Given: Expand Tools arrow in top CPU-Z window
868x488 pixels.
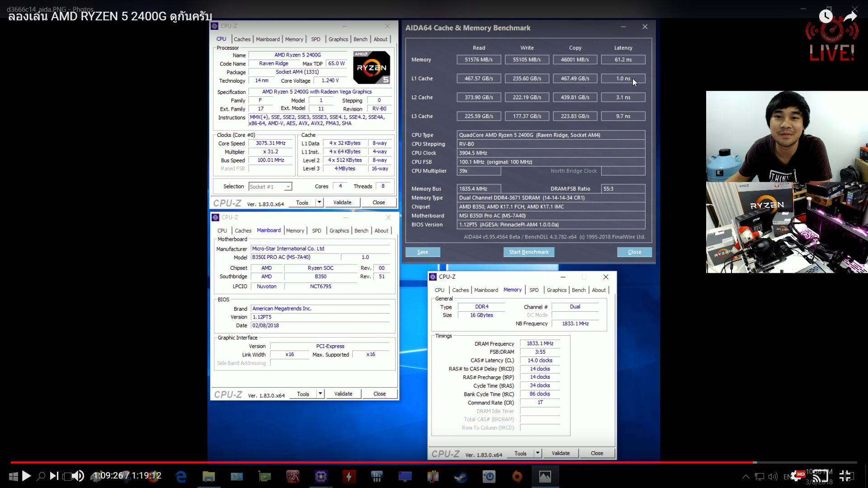Looking at the screenshot, I should [x=319, y=202].
